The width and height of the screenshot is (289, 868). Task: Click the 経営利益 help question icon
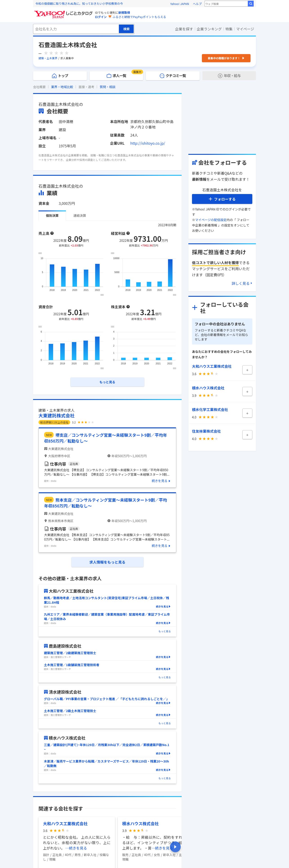pos(128,233)
